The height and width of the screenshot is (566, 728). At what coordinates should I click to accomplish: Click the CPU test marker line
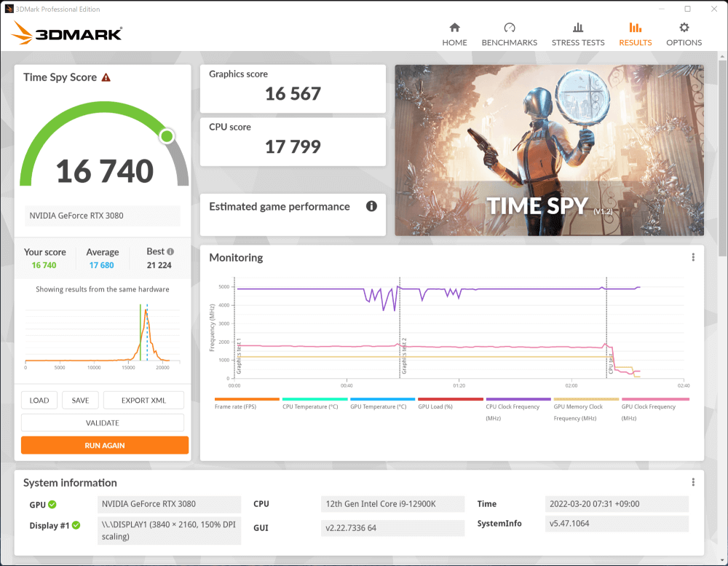click(606, 328)
